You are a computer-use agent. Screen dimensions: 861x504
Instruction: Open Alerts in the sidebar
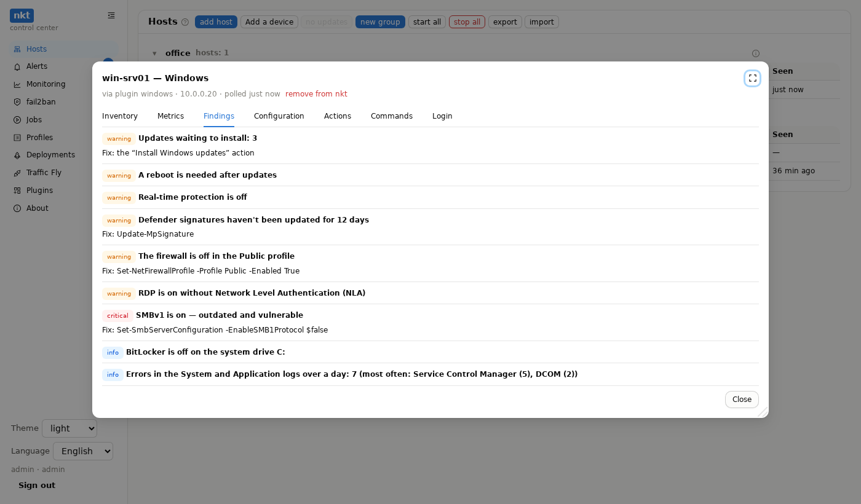63,66
